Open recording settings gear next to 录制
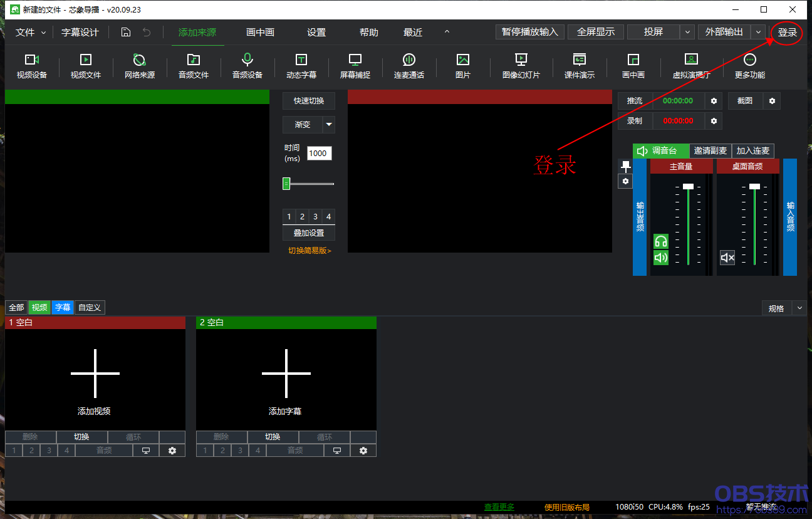This screenshot has width=812, height=519. [713, 120]
